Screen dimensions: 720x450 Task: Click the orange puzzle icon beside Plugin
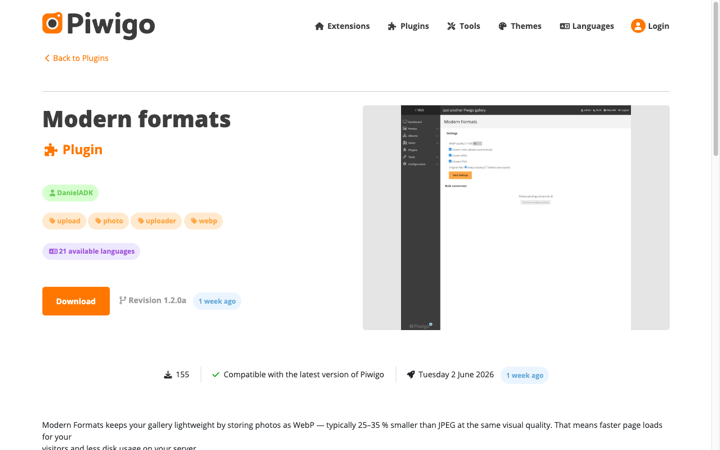point(51,150)
